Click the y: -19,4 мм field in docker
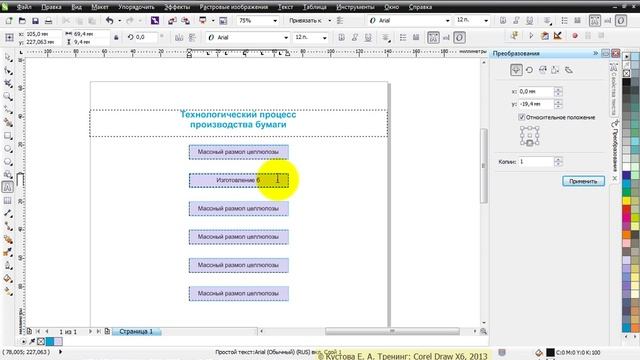 [x=536, y=104]
